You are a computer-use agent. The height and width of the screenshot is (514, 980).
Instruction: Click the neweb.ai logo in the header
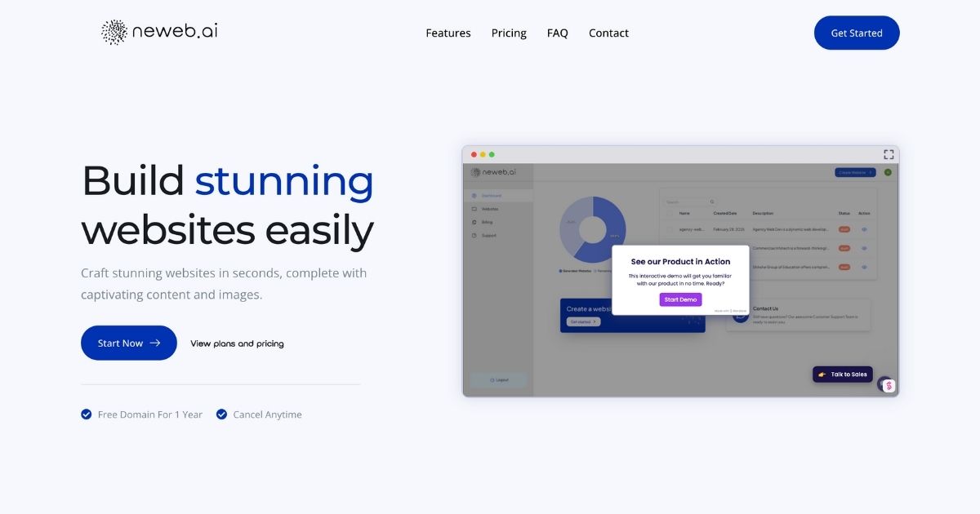click(159, 32)
